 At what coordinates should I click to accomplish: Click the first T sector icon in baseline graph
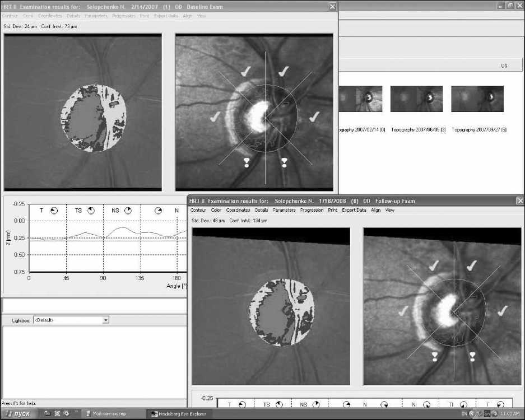(54, 211)
